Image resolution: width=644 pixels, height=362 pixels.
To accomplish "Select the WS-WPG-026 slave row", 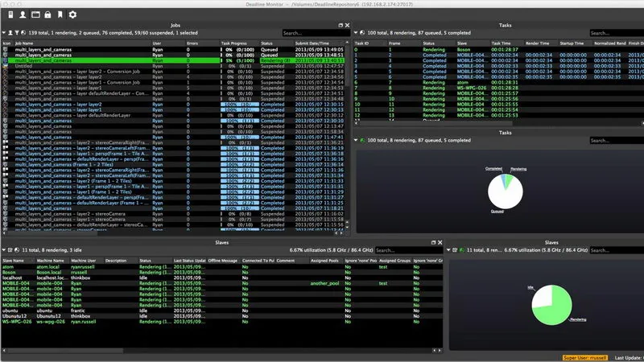I will point(222,322).
